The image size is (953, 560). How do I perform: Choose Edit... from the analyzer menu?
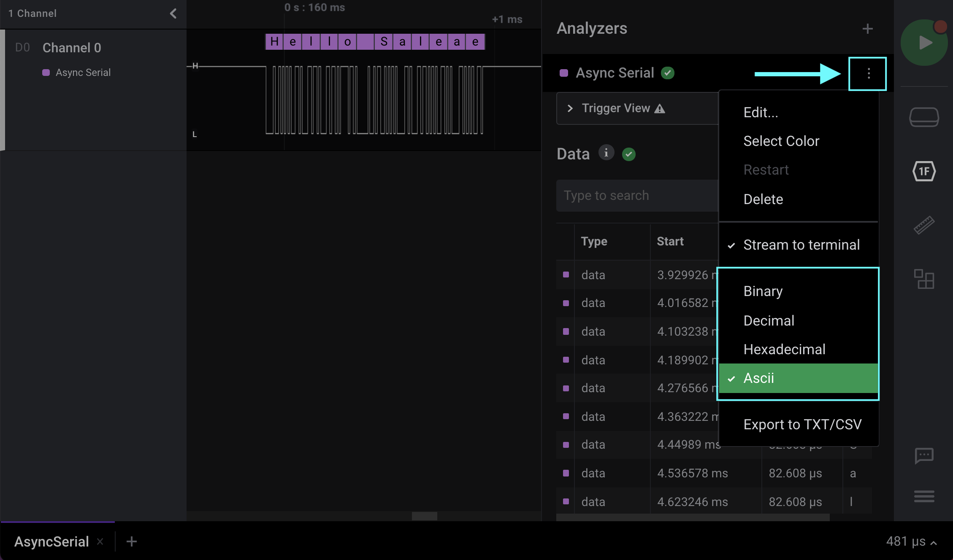(760, 112)
